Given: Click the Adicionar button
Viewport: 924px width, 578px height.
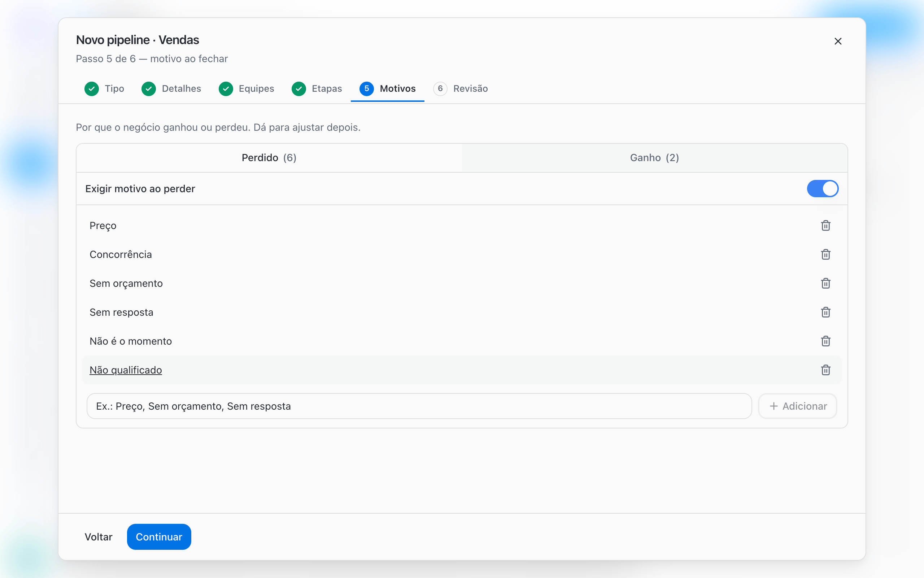Looking at the screenshot, I should (798, 406).
